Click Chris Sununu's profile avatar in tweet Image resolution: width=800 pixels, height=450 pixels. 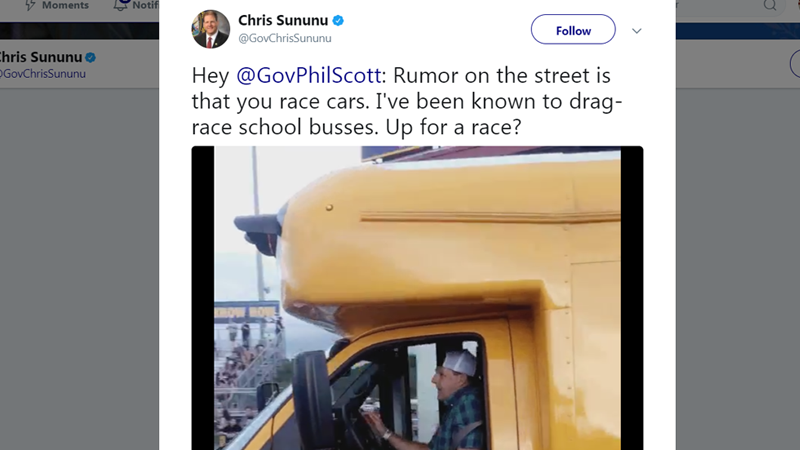click(210, 30)
